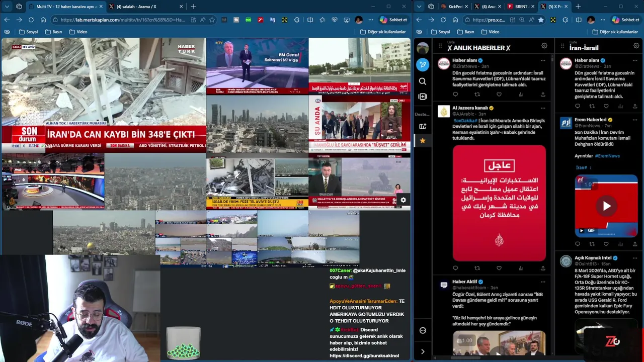Open more options on Açık Kaynak Intel post

(635, 257)
